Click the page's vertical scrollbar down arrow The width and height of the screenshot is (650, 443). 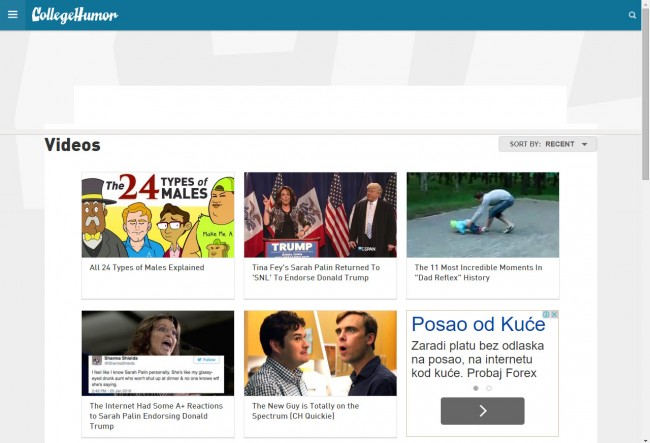point(645,437)
